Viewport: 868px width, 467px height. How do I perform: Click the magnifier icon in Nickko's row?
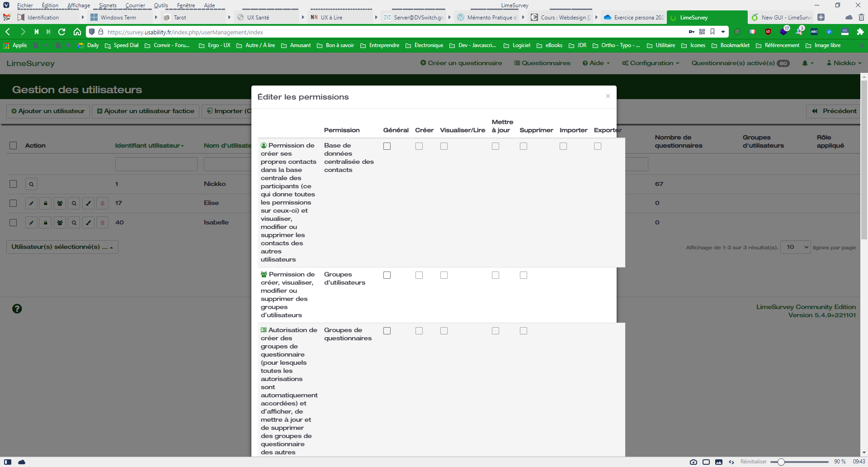[31, 184]
